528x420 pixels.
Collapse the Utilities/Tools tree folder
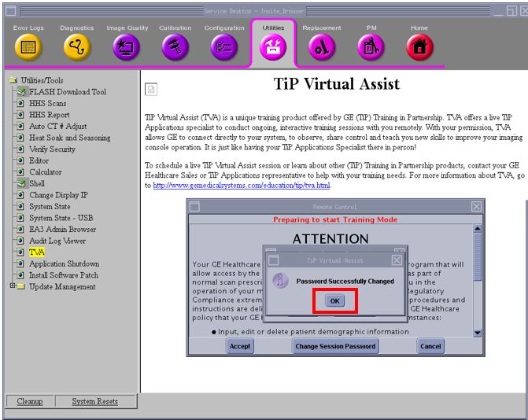point(13,80)
